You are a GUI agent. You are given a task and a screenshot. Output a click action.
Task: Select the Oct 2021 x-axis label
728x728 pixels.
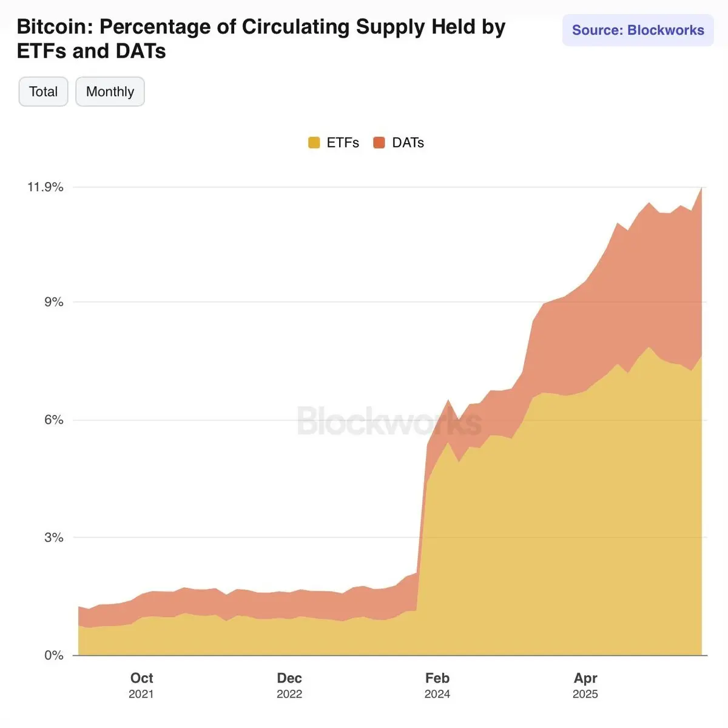point(141,686)
